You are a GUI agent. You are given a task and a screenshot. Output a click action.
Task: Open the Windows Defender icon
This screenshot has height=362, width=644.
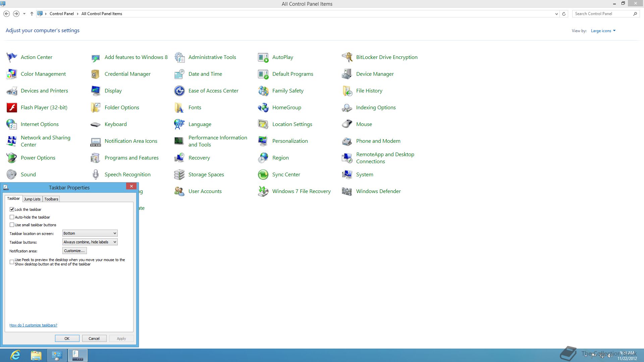pos(347,191)
